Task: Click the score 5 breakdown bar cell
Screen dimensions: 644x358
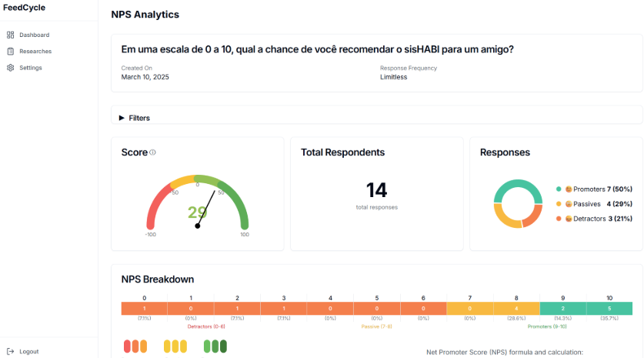Action: click(x=376, y=308)
